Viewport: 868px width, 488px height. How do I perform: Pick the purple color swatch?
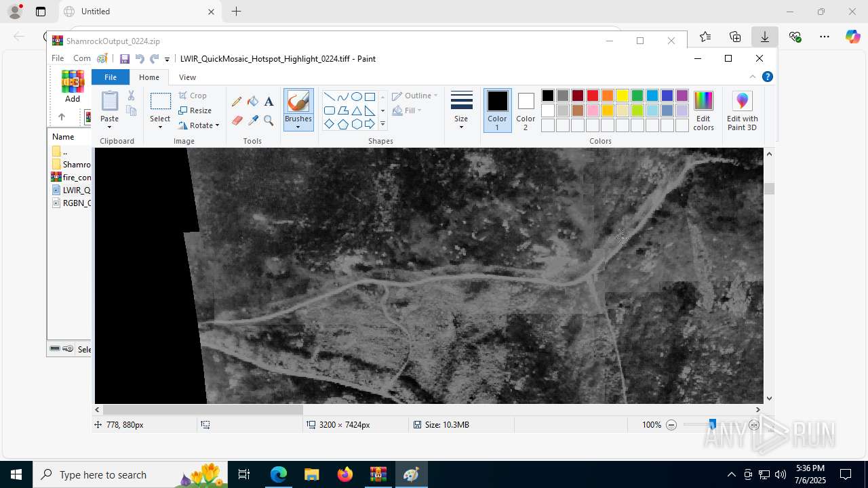[x=682, y=96]
